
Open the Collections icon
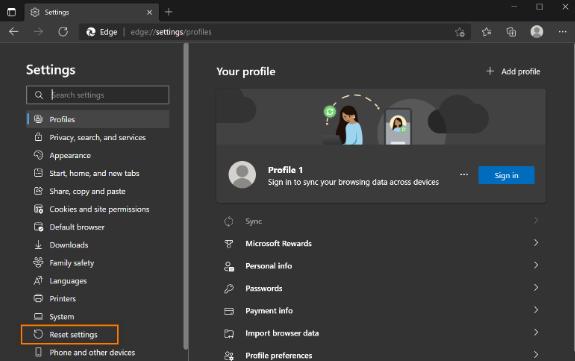tap(511, 32)
